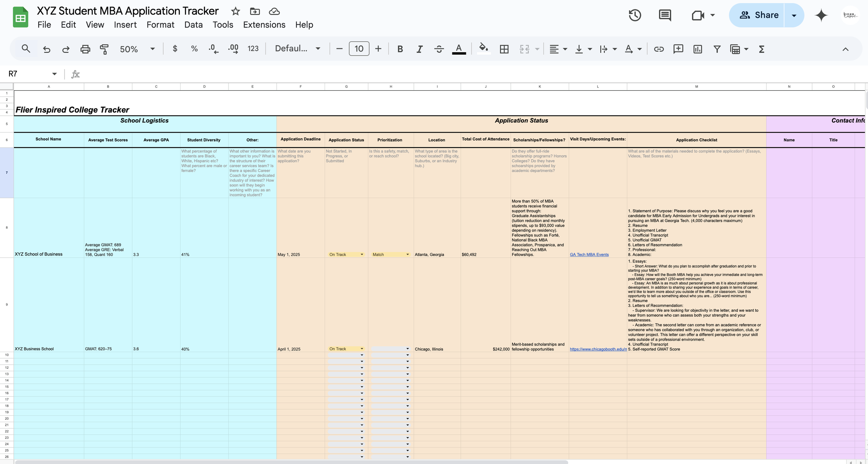Open more number formats 123
The width and height of the screenshot is (868, 464).
pyautogui.click(x=253, y=49)
